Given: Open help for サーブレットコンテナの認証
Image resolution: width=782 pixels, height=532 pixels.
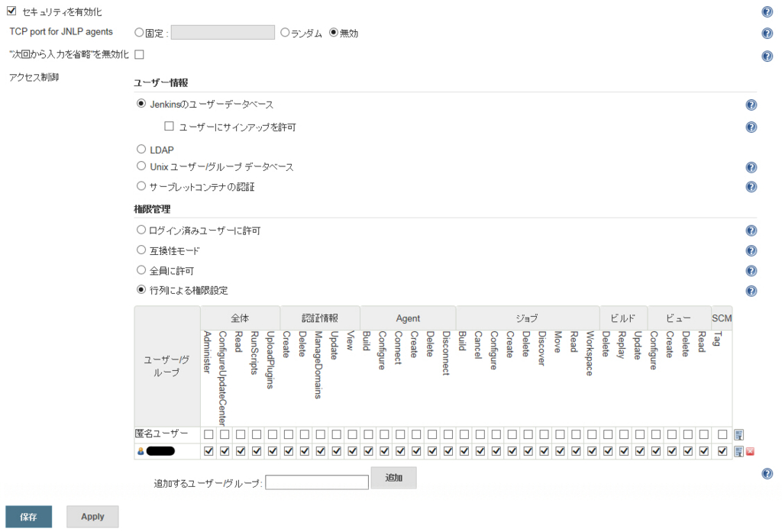Looking at the screenshot, I should coord(751,187).
